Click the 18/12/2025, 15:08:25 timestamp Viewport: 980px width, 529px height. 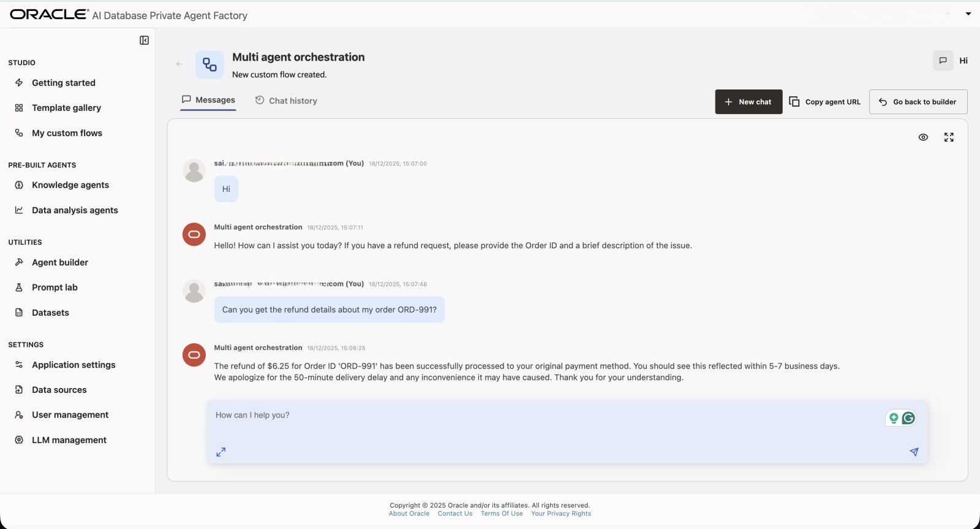[336, 348]
